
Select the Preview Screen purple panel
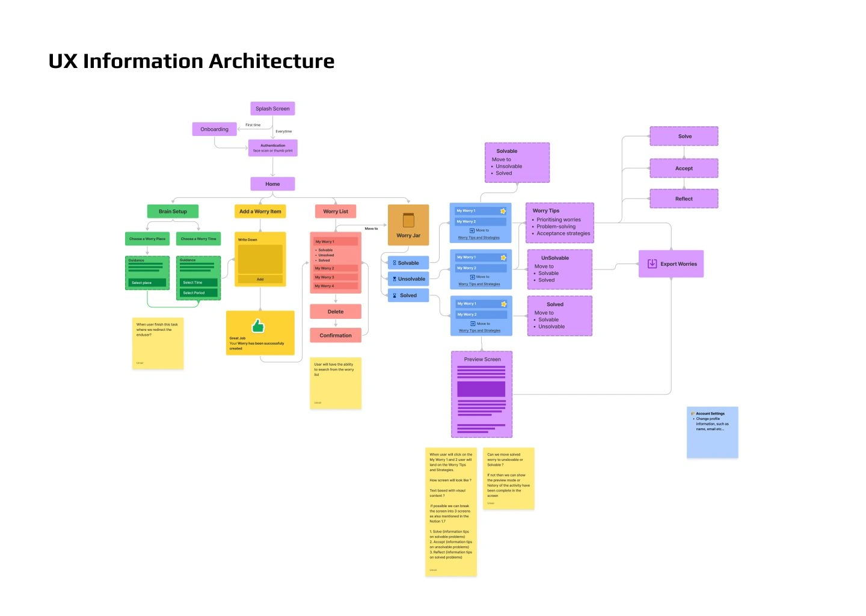482,395
